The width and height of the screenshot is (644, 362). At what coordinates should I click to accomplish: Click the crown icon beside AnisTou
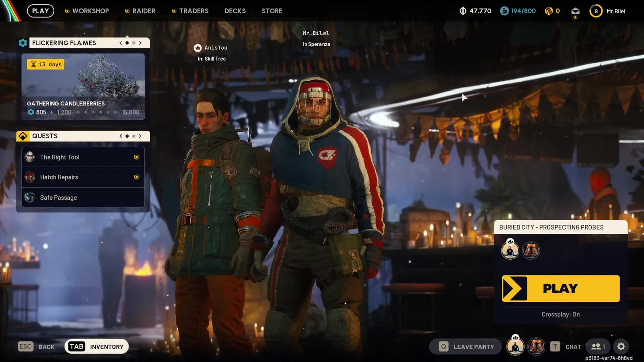point(198,48)
